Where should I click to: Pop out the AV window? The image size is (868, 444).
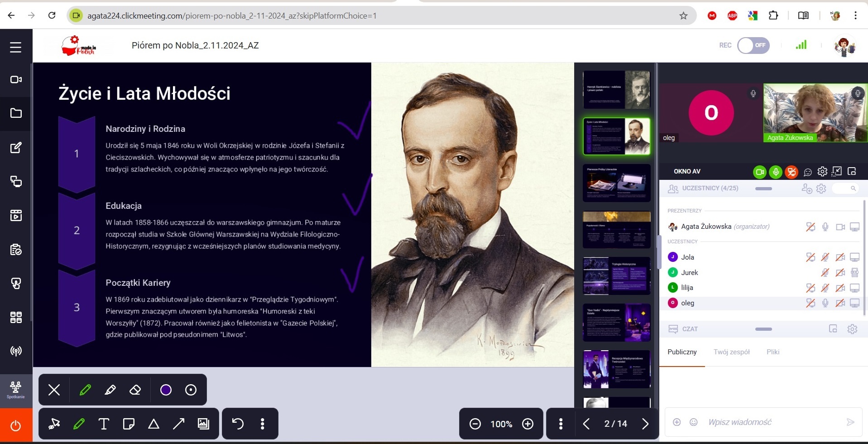coord(852,171)
